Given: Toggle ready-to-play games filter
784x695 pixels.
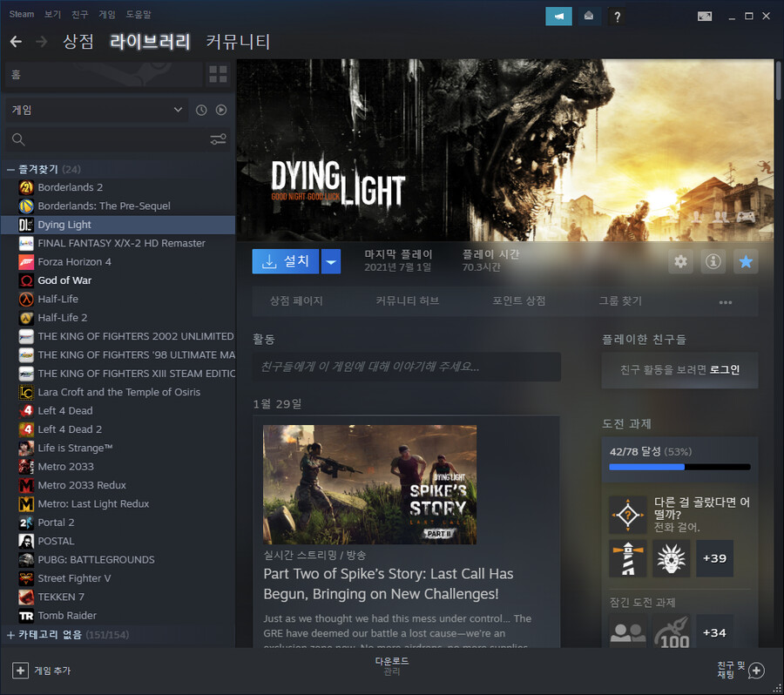Looking at the screenshot, I should (x=221, y=110).
